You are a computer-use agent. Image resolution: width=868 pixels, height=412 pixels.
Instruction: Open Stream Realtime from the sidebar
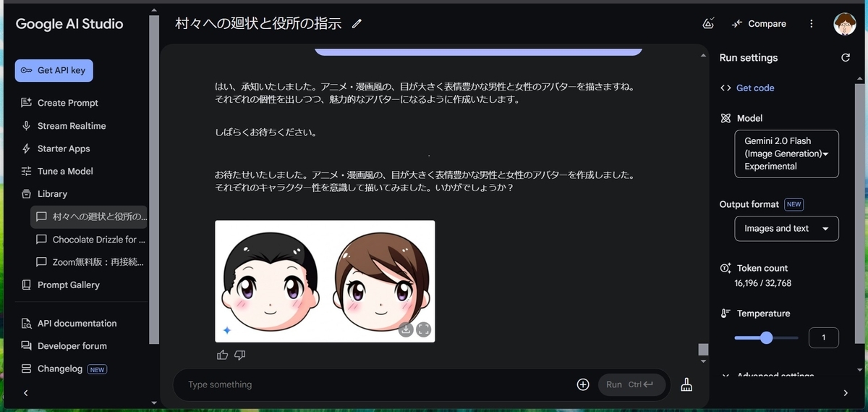64,126
